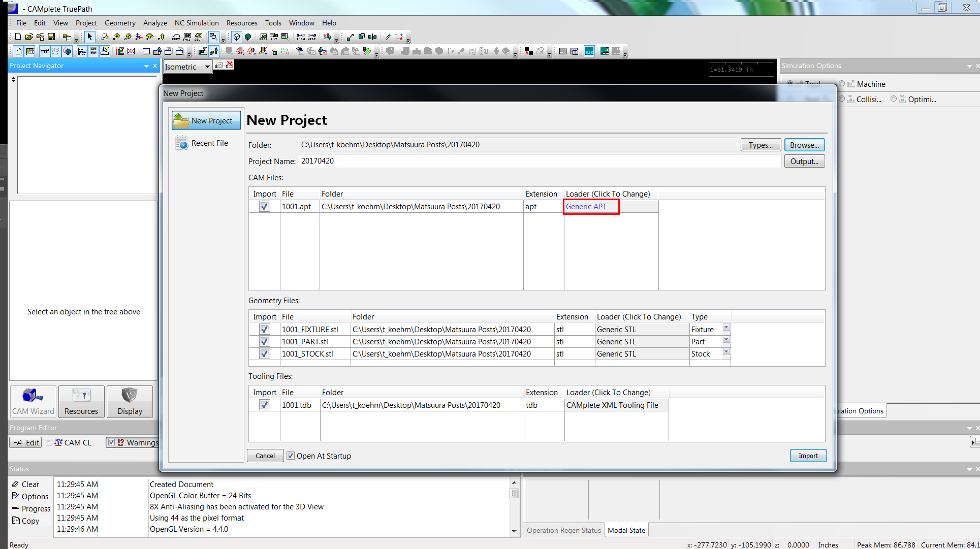
Task: Open Type dropdown for 1001_STOCK.stl
Action: point(726,352)
